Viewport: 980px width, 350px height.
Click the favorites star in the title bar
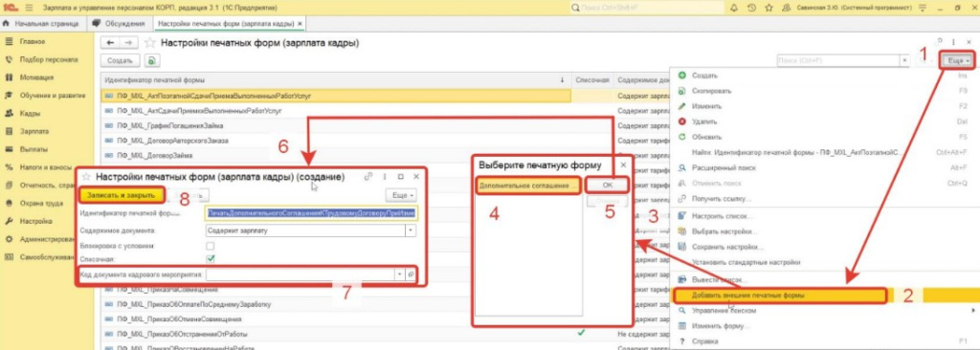pos(768,8)
